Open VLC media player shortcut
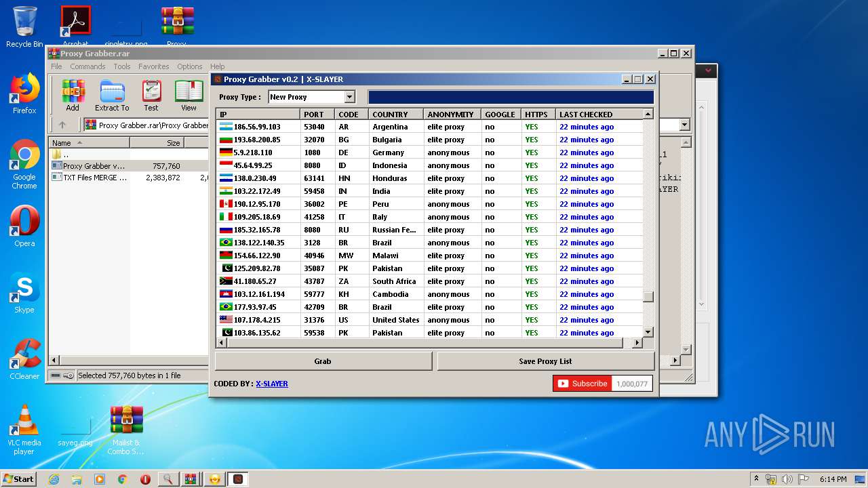Viewport: 868px width, 488px height. (24, 430)
